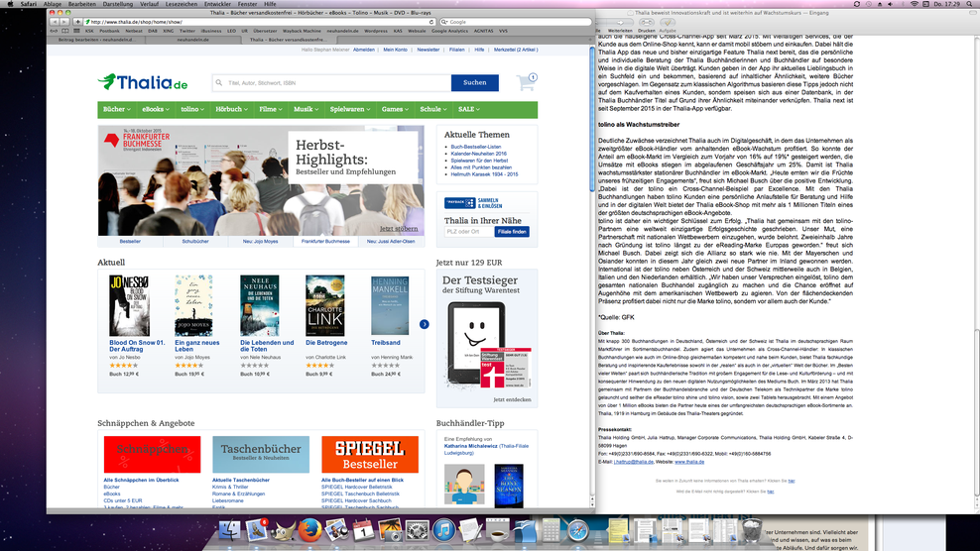Expand the SALE navigation dropdown

469,109
